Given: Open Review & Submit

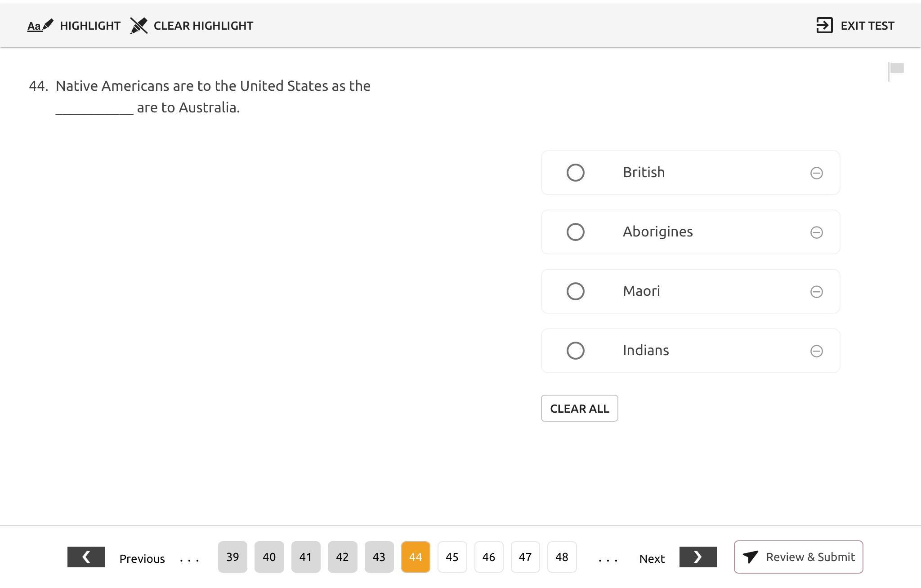Looking at the screenshot, I should 798,557.
